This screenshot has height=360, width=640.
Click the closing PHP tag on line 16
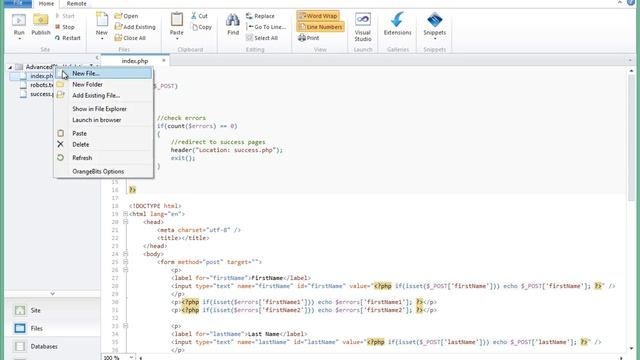point(132,190)
